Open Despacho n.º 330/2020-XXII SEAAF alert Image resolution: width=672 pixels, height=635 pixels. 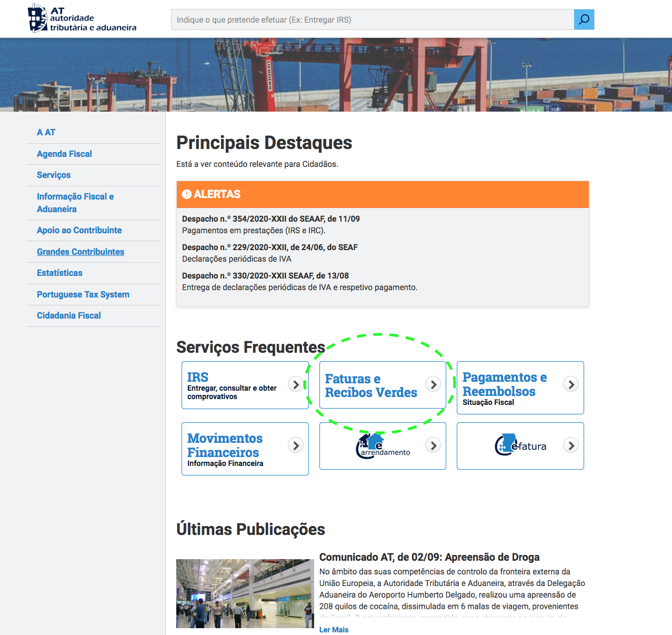tap(265, 275)
